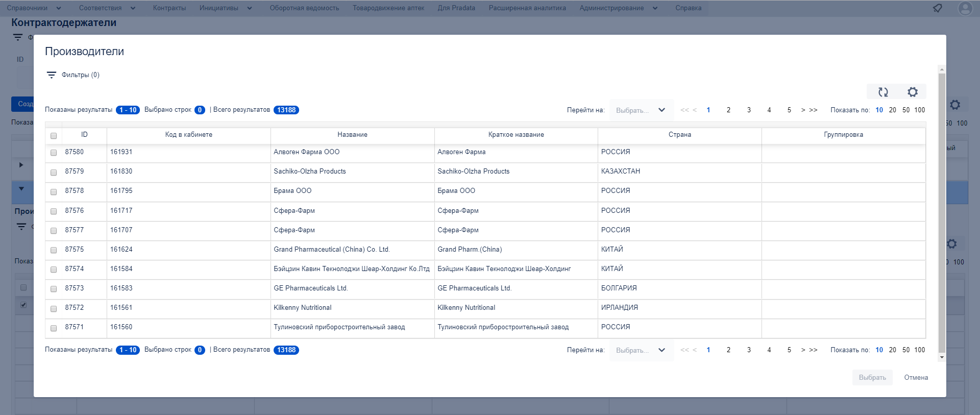Collapse the expanded row arrow behind the dialog
Screen dimensions: 980x415
pyautogui.click(x=21, y=189)
